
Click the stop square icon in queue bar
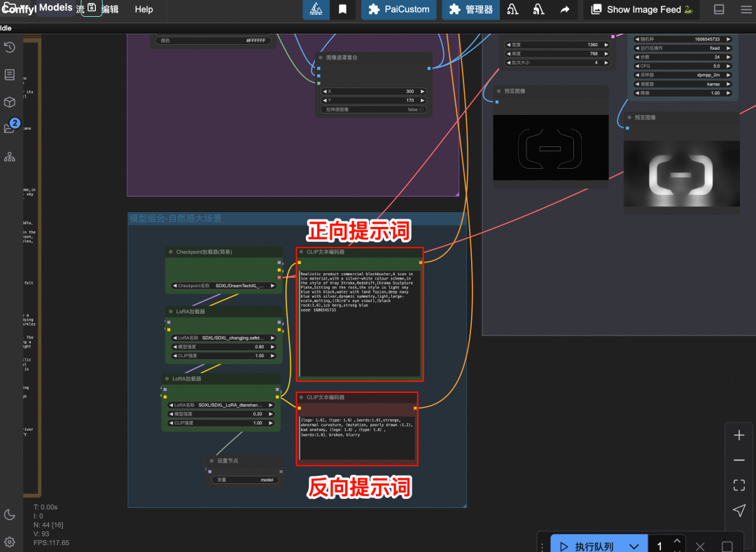pos(727,546)
